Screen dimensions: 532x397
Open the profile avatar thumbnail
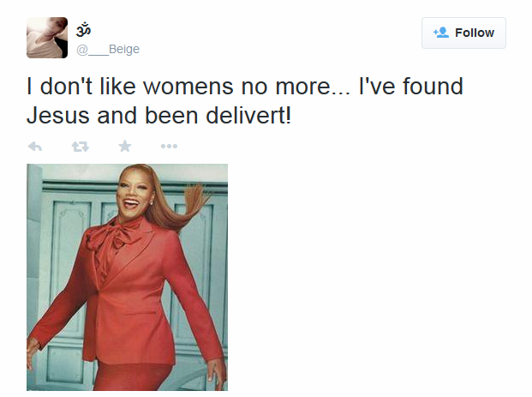point(47,38)
